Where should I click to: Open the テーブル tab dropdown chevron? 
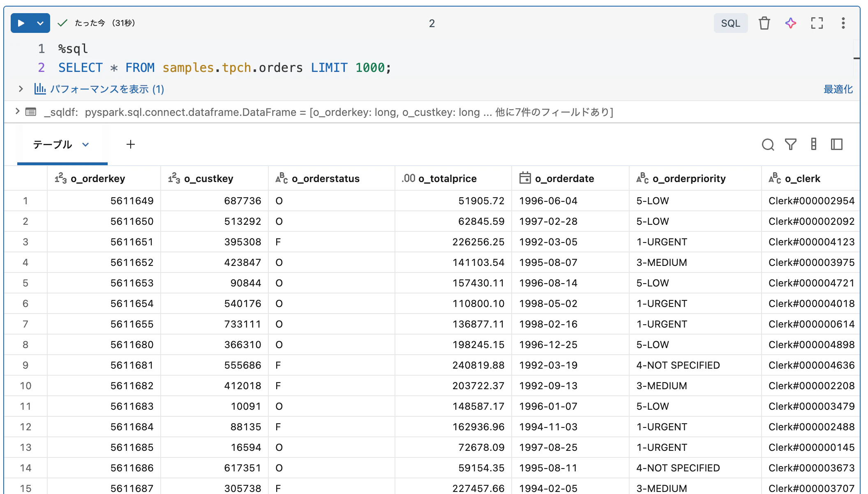coord(85,144)
